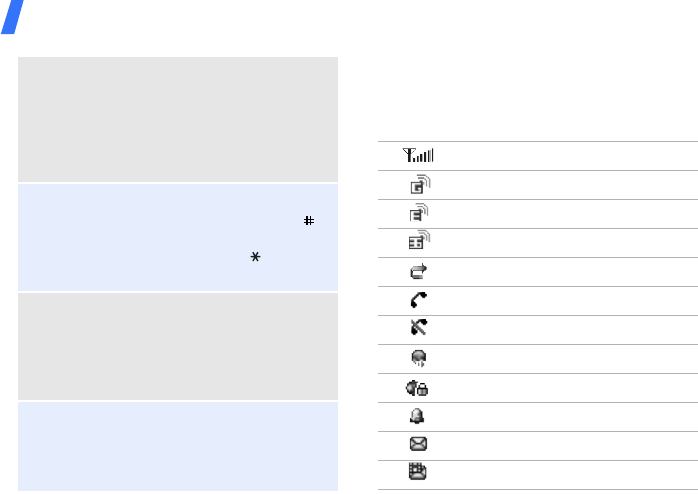Click the signal strength bars icon
This screenshot has height=494, width=698.
coord(419,155)
